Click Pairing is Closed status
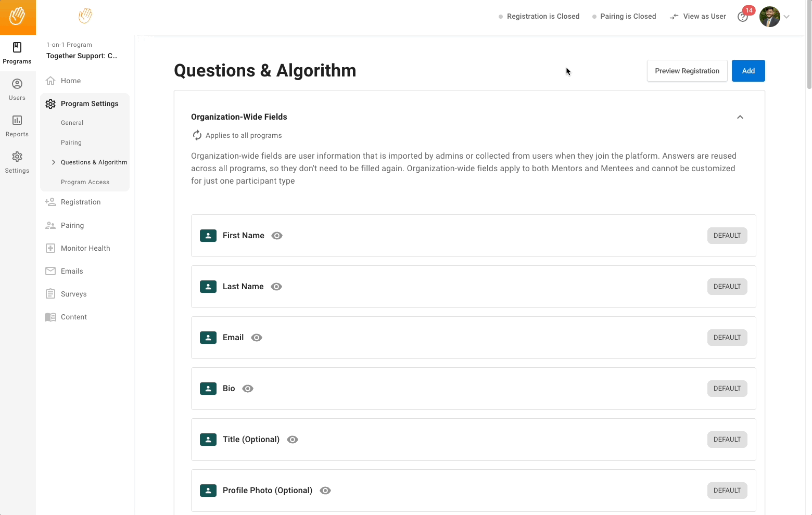 pyautogui.click(x=624, y=16)
